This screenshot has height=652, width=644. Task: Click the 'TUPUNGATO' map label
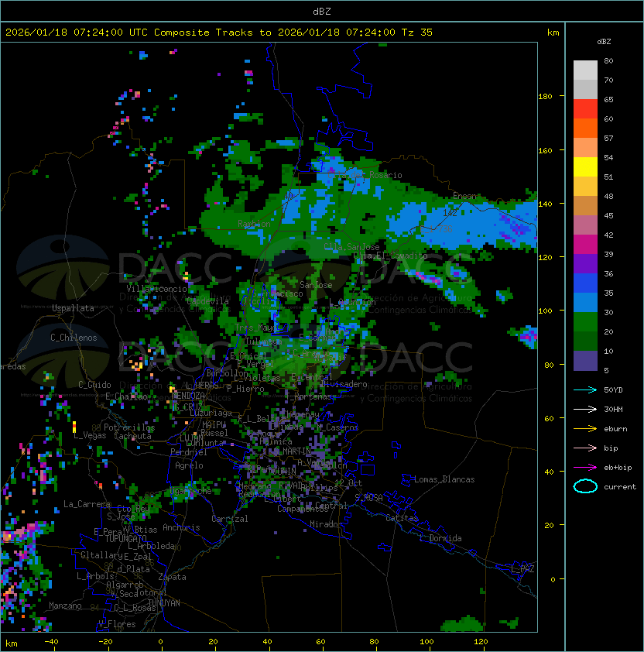[125, 538]
